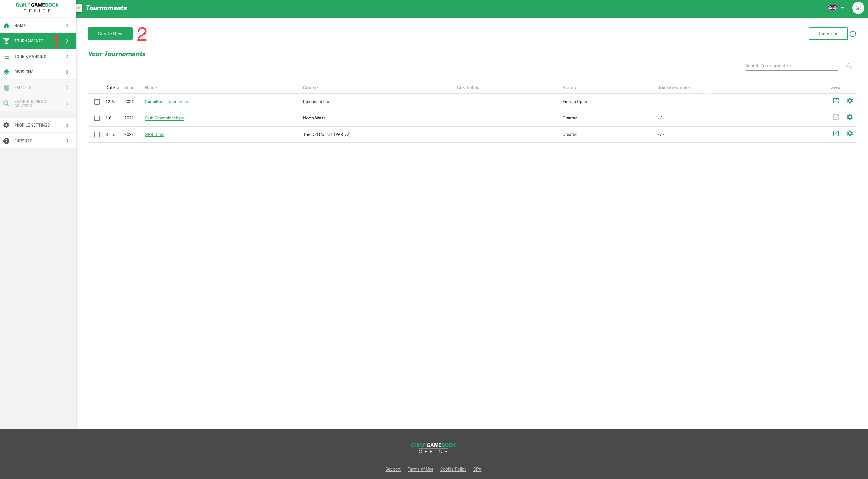Click Create New tournament button
Viewport: 868px width, 479px height.
click(110, 34)
